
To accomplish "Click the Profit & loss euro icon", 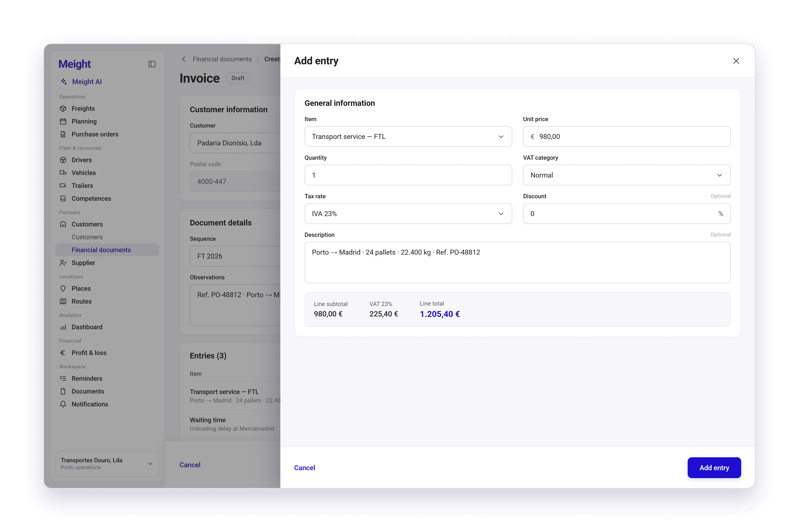I will (63, 353).
